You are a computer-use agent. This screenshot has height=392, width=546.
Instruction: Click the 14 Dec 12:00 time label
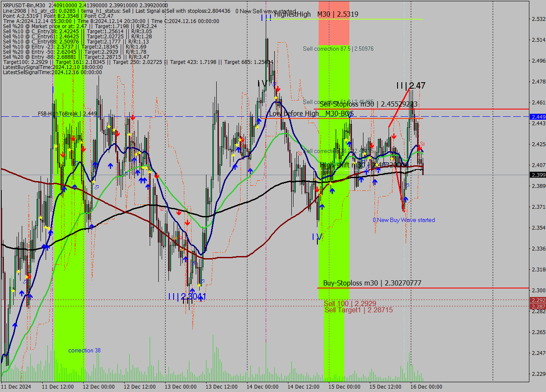[304, 387]
